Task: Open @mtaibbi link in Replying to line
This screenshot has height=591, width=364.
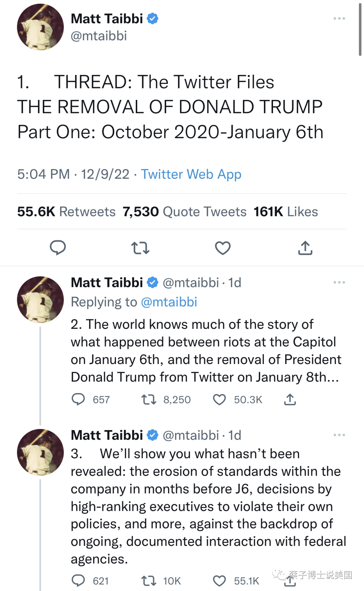Action: (169, 302)
